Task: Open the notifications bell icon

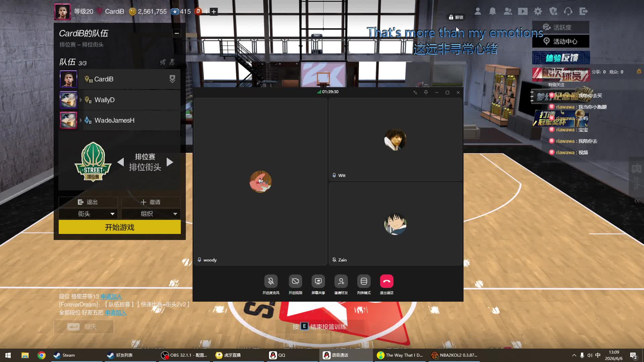Action: (492, 11)
